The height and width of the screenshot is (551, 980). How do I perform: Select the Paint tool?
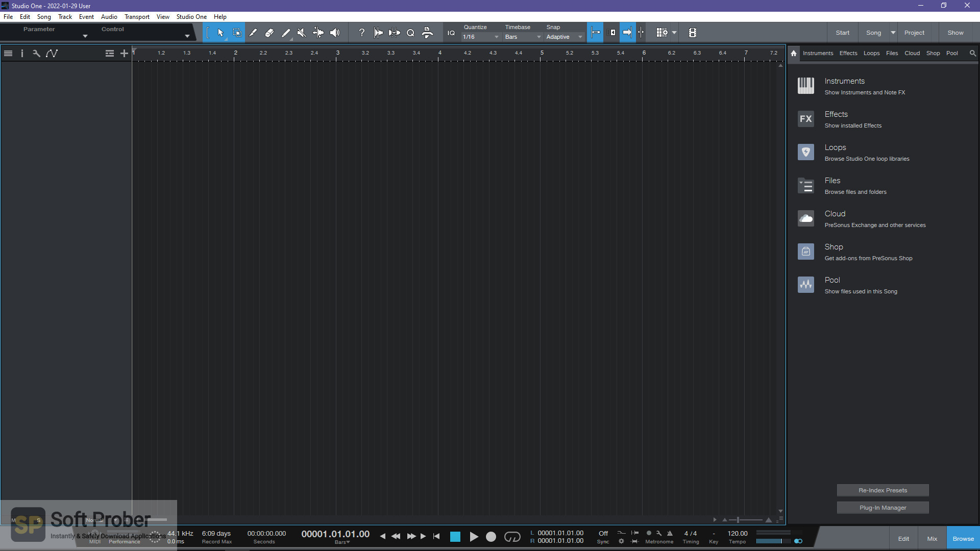point(286,33)
